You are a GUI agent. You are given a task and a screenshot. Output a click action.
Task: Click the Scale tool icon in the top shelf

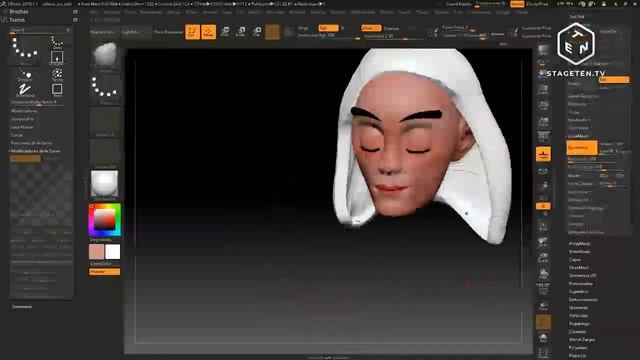coord(241,32)
